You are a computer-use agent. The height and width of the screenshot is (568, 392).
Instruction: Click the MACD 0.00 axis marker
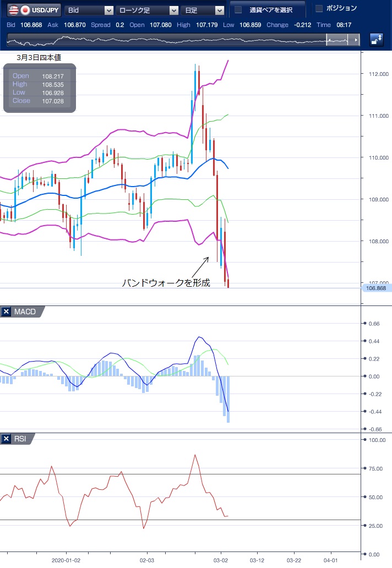coord(374,376)
